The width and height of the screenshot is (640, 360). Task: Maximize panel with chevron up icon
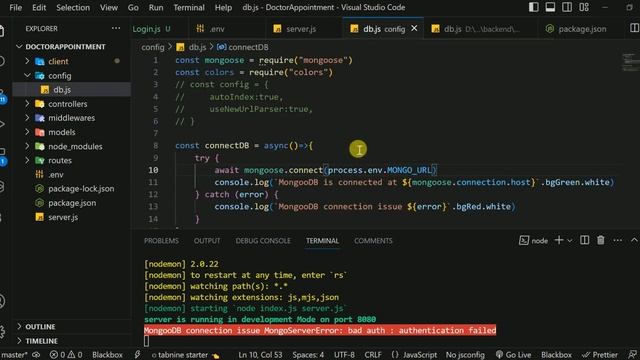[x=634, y=240]
